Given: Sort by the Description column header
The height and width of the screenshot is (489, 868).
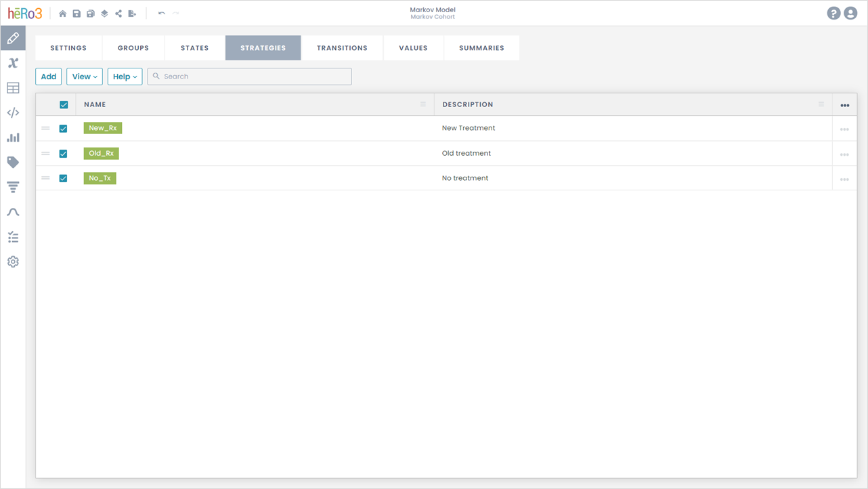Looking at the screenshot, I should [468, 104].
